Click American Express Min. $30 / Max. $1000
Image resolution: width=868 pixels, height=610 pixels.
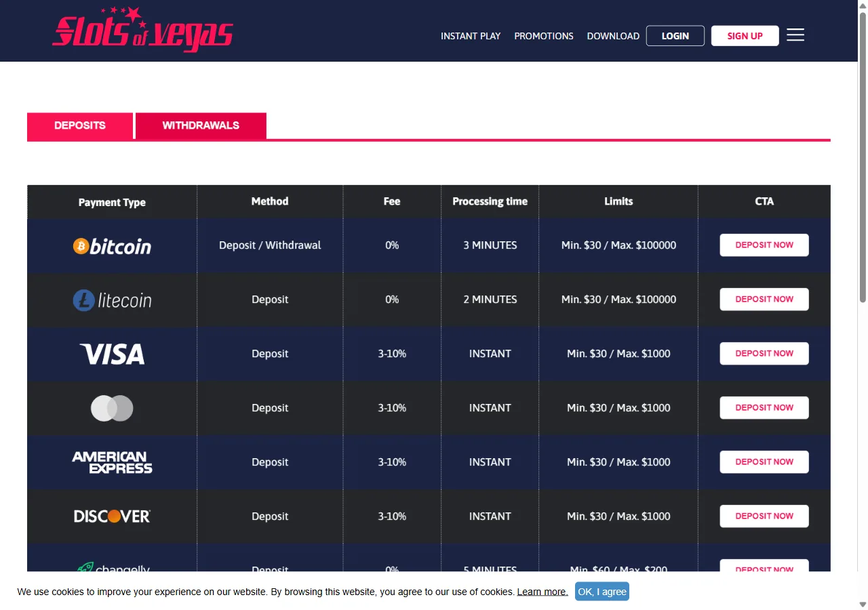tap(618, 462)
